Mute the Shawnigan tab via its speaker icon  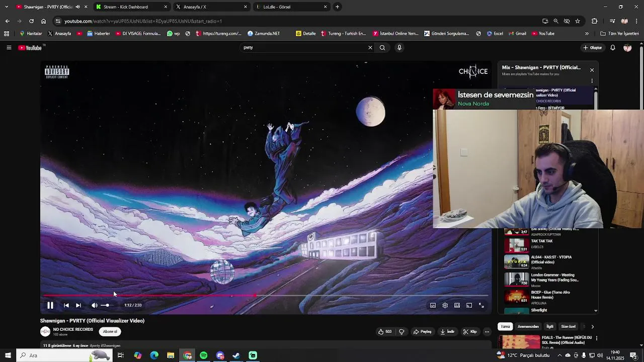point(77,7)
